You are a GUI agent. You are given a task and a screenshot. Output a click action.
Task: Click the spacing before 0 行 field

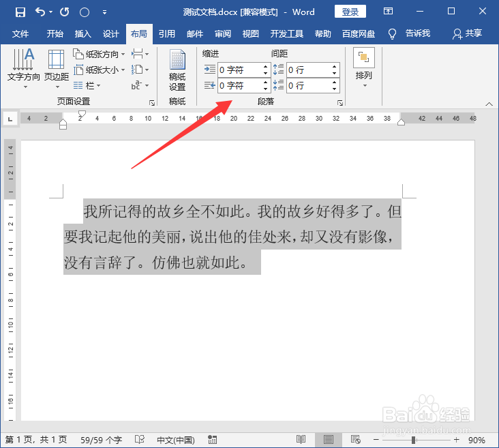(309, 70)
